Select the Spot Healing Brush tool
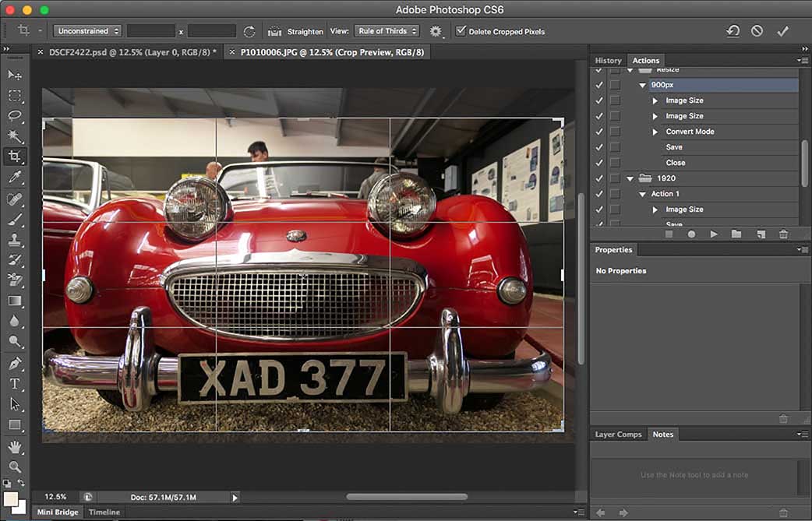812x521 pixels. [x=15, y=199]
